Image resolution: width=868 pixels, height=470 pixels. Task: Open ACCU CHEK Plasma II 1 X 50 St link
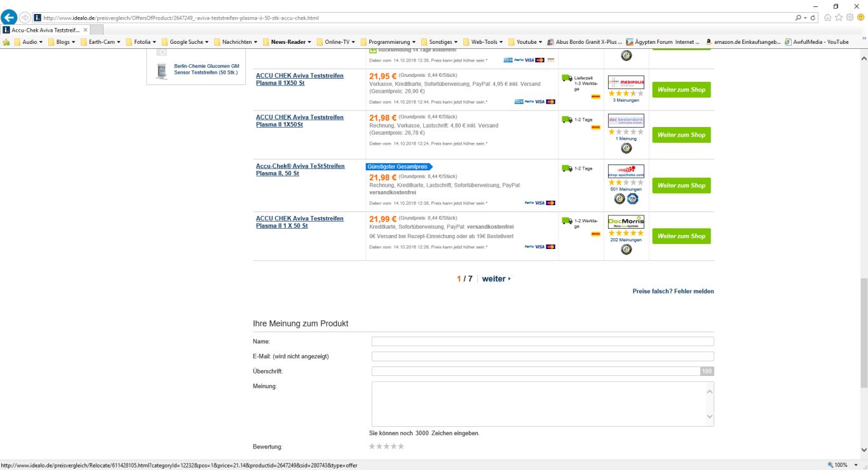299,222
